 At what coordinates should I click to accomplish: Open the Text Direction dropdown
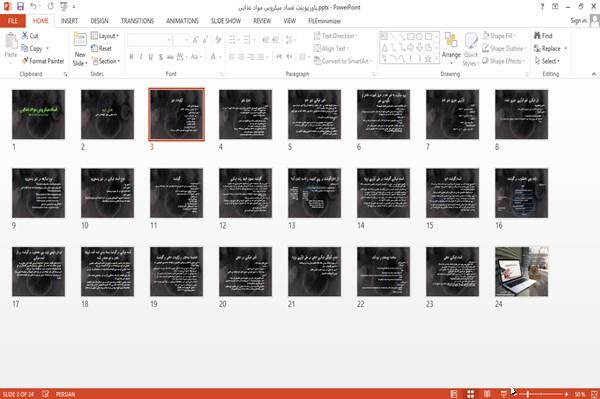[x=336, y=36]
